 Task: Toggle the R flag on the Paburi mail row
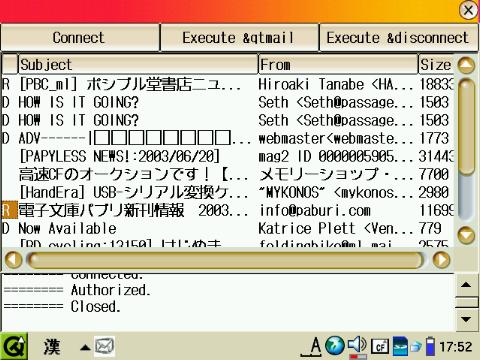click(x=9, y=210)
